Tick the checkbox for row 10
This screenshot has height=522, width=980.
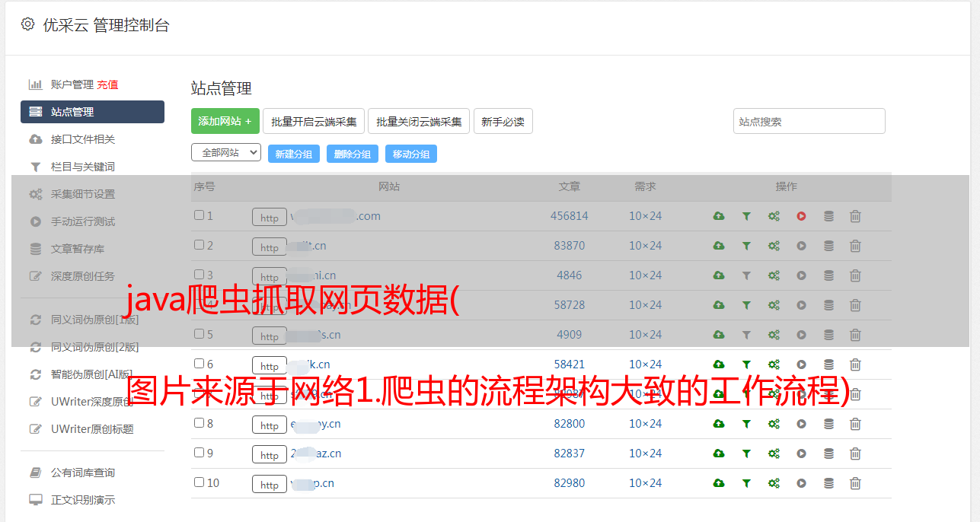pyautogui.click(x=199, y=482)
